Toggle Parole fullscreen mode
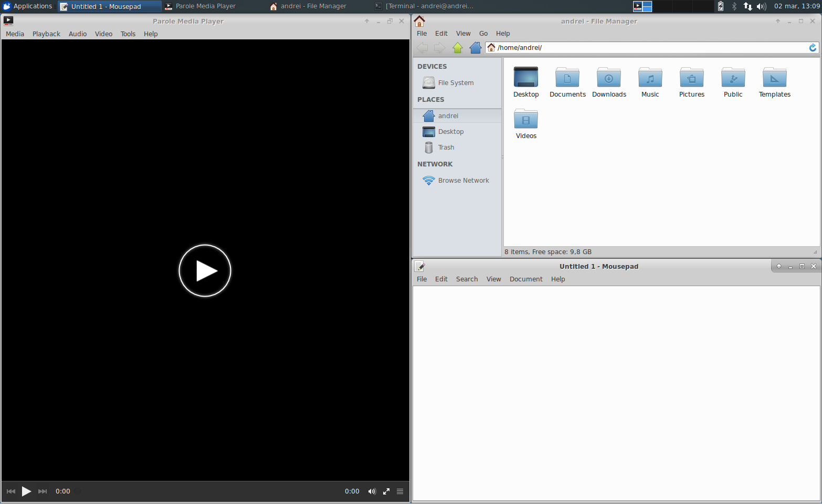 click(386, 491)
